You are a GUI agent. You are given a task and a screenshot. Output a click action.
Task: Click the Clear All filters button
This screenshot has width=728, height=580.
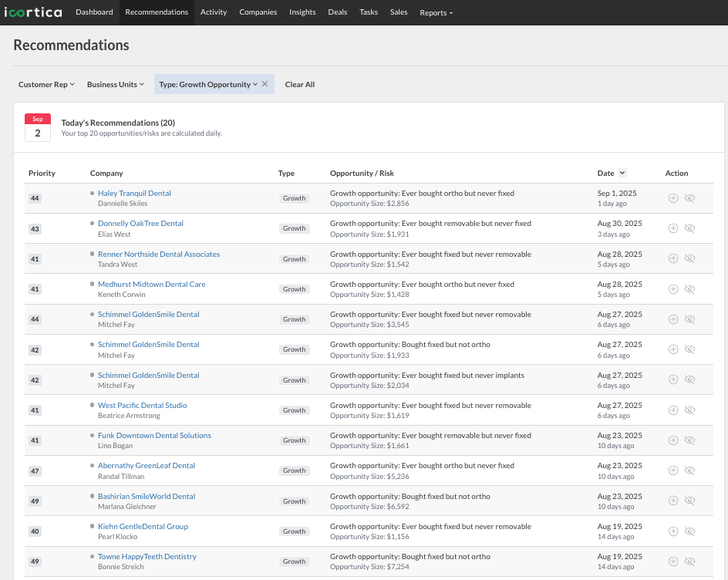(299, 84)
